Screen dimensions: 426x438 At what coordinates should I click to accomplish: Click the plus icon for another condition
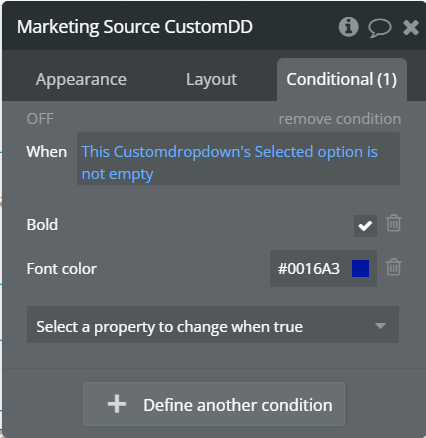[x=117, y=404]
